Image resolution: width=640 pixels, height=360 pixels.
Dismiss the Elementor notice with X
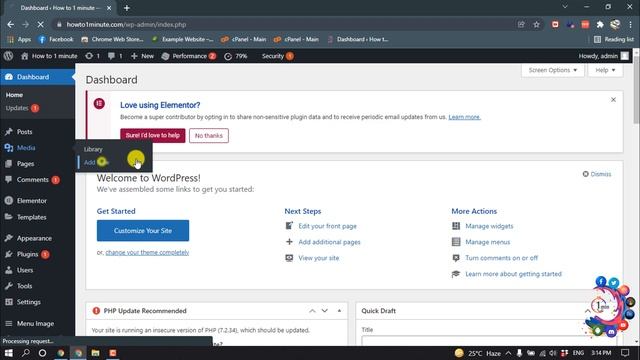tap(613, 100)
